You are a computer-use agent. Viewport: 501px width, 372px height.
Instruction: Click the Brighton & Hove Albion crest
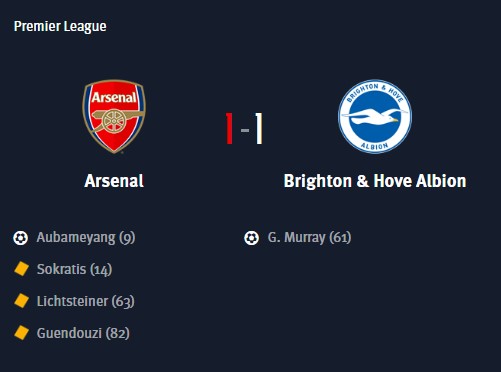pyautogui.click(x=375, y=116)
